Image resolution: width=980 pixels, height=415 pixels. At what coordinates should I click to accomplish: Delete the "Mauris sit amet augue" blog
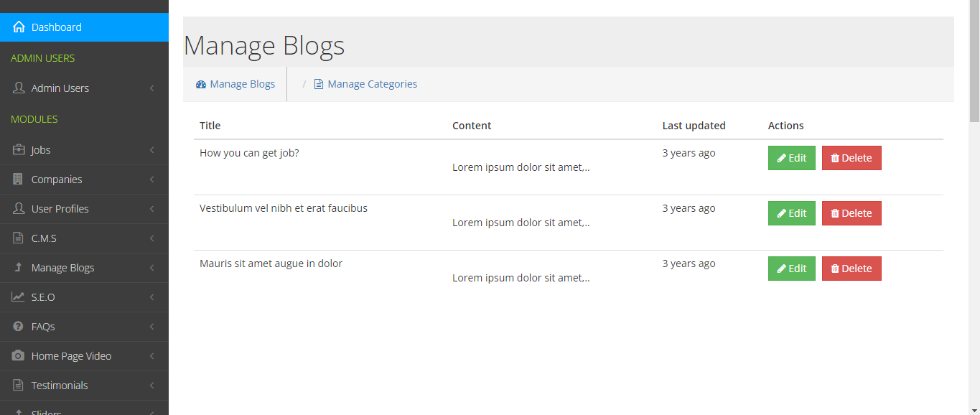[851, 269]
